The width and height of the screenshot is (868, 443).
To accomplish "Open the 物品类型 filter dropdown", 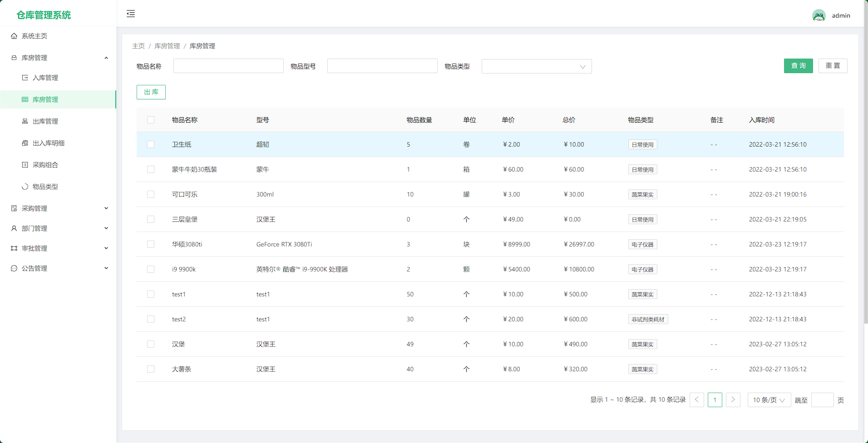I will pos(537,66).
